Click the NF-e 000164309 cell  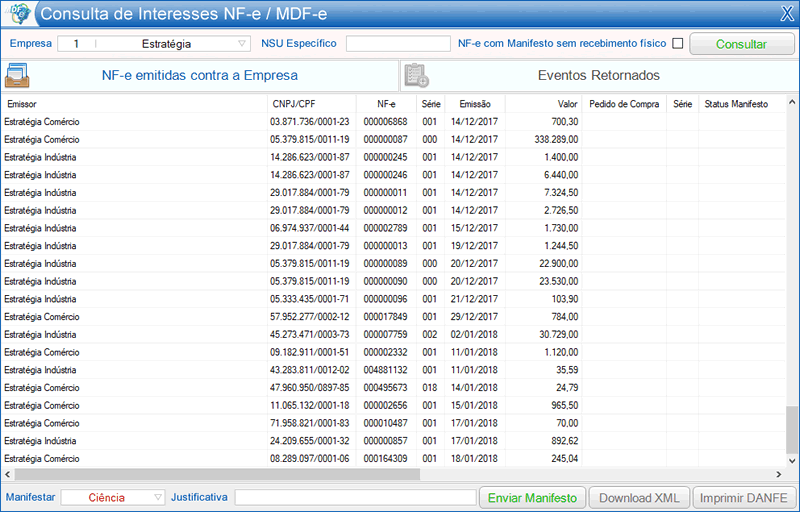tap(386, 458)
